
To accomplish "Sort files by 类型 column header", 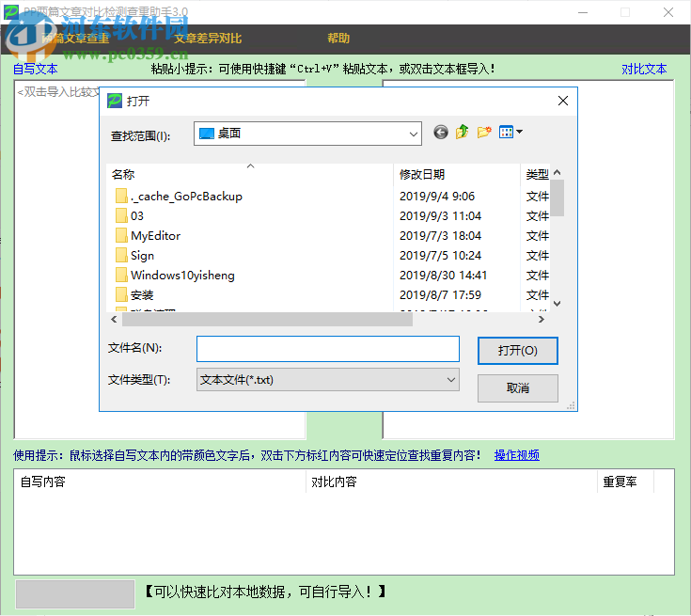I will pos(536,175).
